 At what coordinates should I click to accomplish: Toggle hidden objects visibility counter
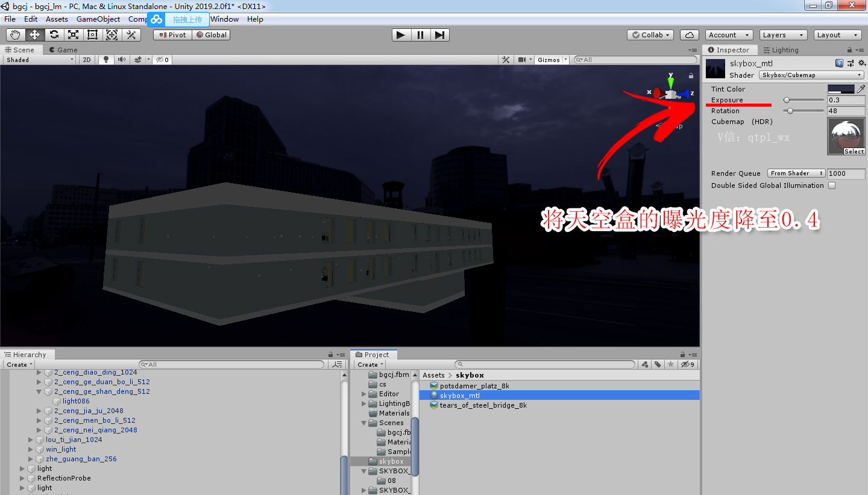[x=163, y=60]
